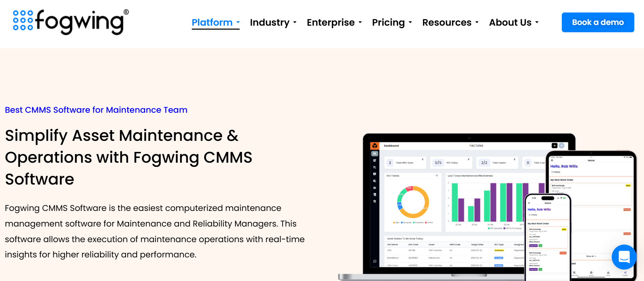The width and height of the screenshot is (644, 281).
Task: Expand the Resources dropdown arrow
Action: coord(477,23)
